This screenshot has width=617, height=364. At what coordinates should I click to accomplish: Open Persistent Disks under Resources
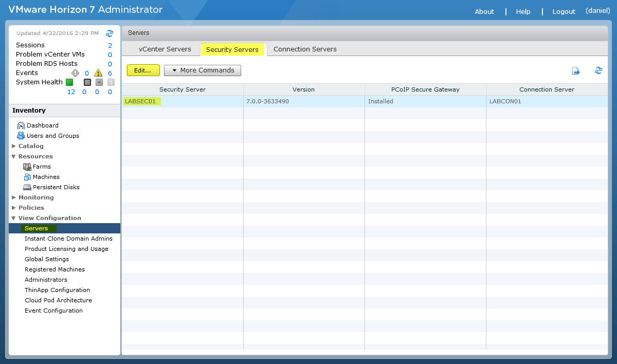coord(56,187)
